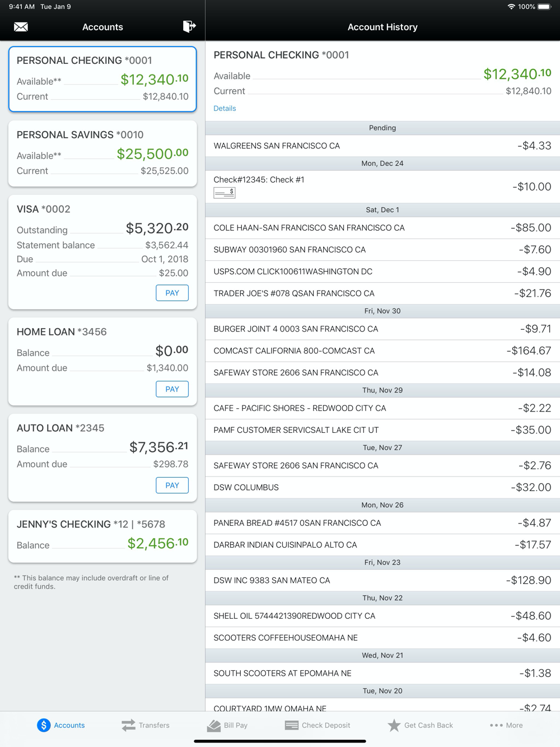Image resolution: width=560 pixels, height=747 pixels.
Task: Open the check image thumbnail for Check#12345
Action: 224,193
